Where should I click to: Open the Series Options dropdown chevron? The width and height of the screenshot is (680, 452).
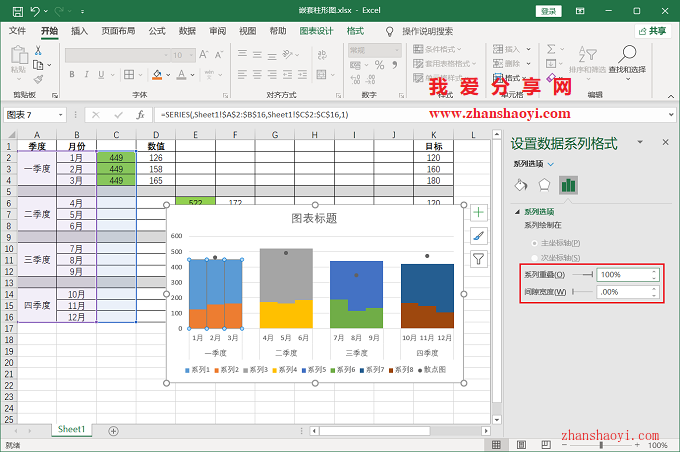point(551,164)
